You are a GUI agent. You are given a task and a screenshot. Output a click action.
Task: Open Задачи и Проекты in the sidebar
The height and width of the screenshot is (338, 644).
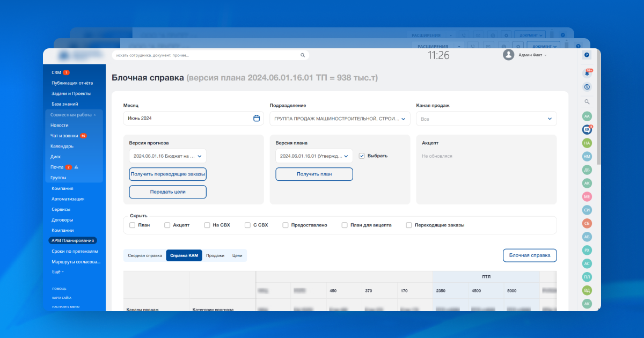[71, 93]
